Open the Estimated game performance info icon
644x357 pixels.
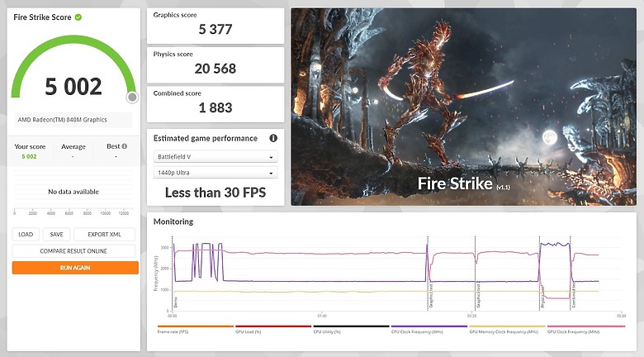tap(273, 138)
